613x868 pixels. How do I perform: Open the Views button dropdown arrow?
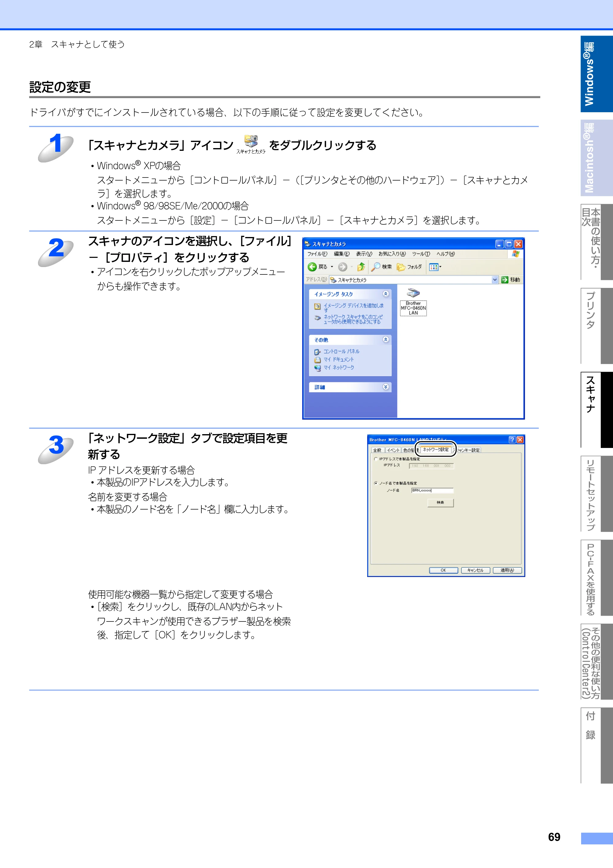440,267
